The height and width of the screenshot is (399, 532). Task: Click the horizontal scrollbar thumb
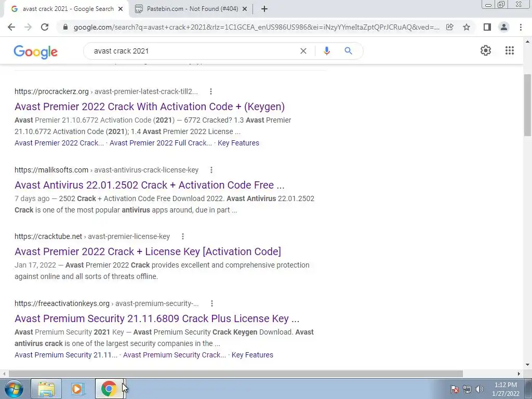235,374
